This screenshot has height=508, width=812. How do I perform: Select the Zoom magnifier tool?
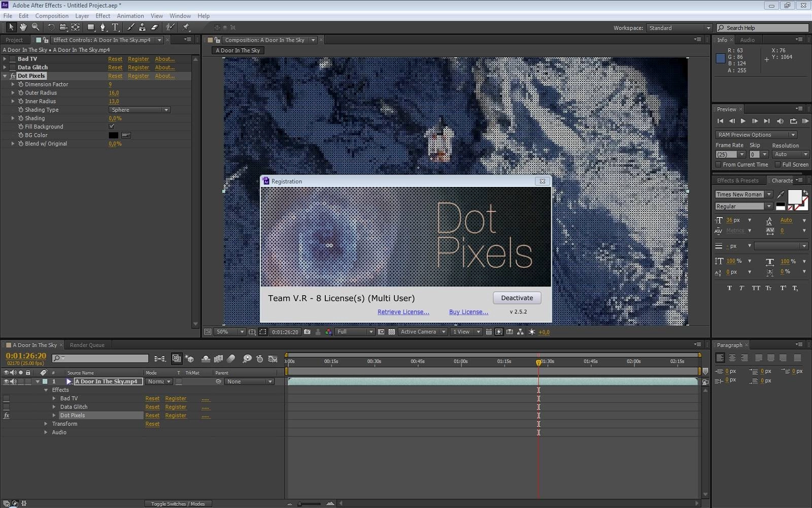[x=36, y=27]
